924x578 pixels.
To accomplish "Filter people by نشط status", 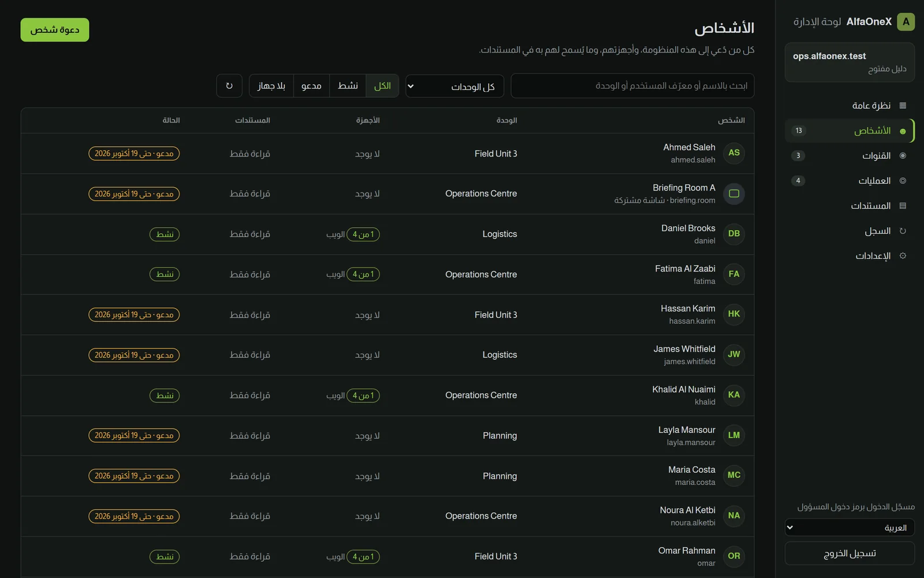I will coord(348,86).
